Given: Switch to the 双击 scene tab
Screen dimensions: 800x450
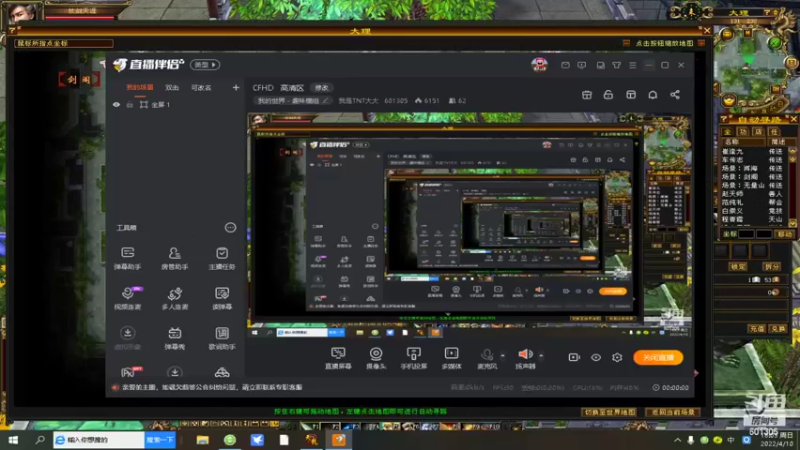Looking at the screenshot, I should (172, 88).
